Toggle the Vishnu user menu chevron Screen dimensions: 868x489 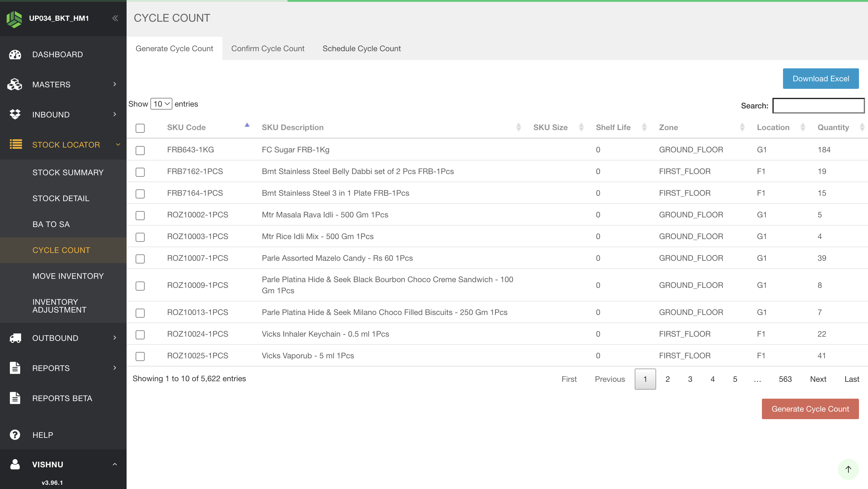point(115,464)
